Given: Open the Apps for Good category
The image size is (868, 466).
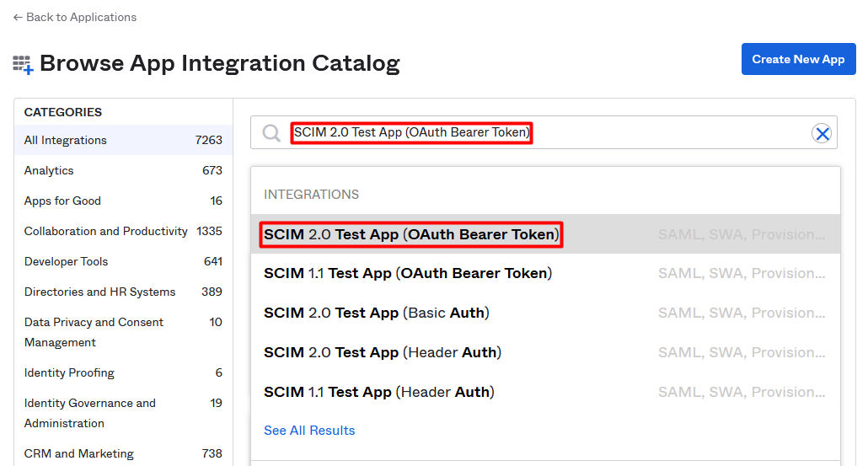Looking at the screenshot, I should (123, 201).
